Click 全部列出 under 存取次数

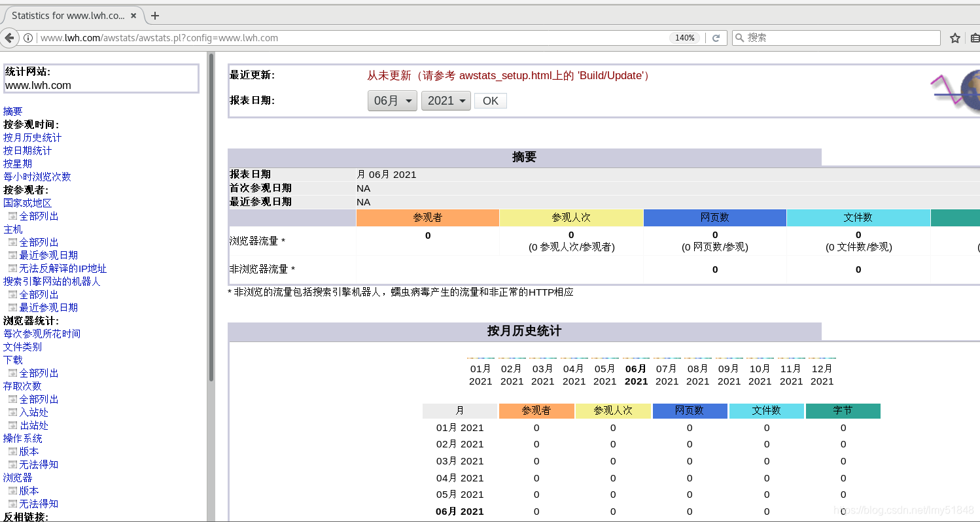tap(39, 399)
